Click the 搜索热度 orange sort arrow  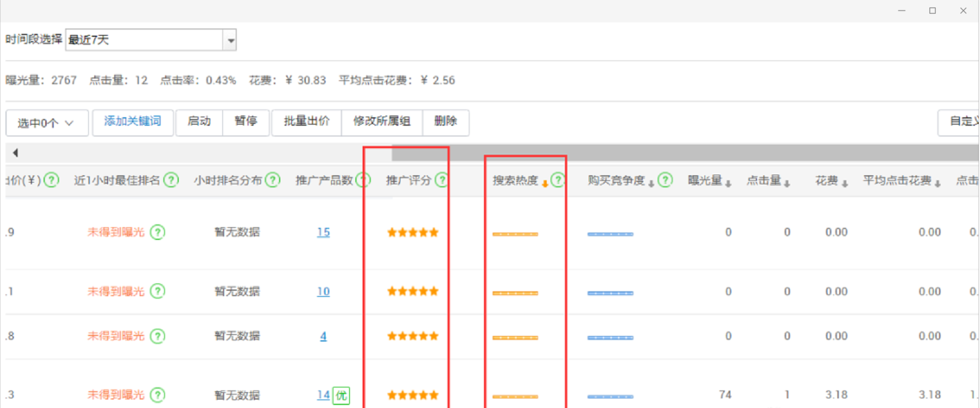545,183
